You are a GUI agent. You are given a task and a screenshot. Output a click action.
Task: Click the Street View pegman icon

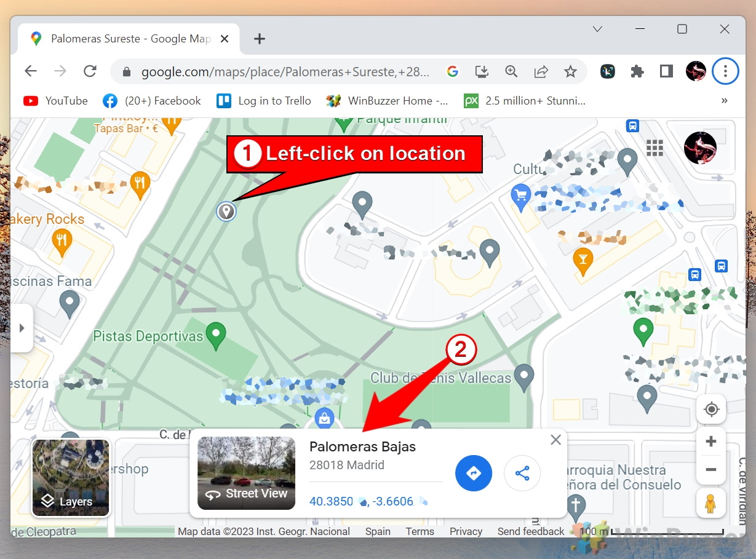pos(712,503)
